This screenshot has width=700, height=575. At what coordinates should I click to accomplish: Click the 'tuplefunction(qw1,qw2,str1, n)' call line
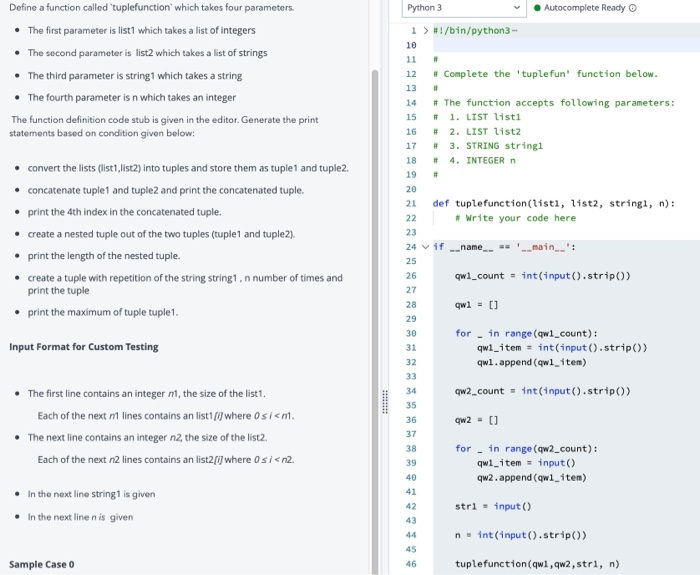537,564
